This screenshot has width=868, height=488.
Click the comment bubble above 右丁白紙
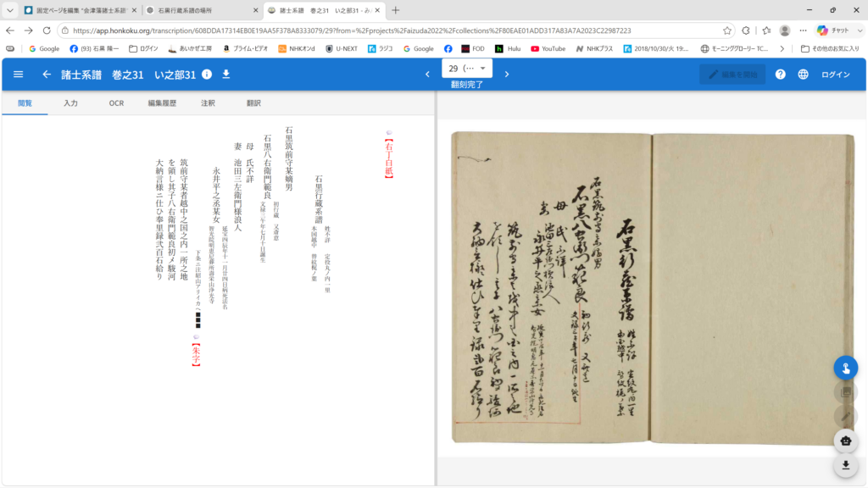[389, 133]
